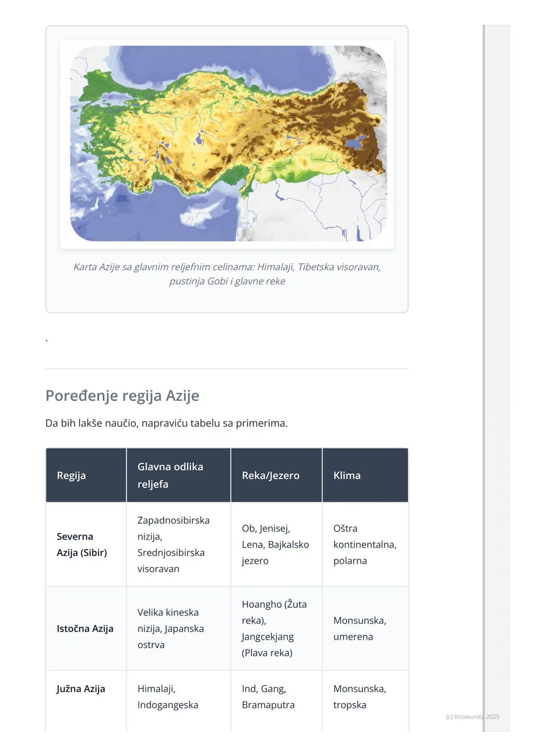Click the Severna Azija (Sibir) row label

click(82, 544)
